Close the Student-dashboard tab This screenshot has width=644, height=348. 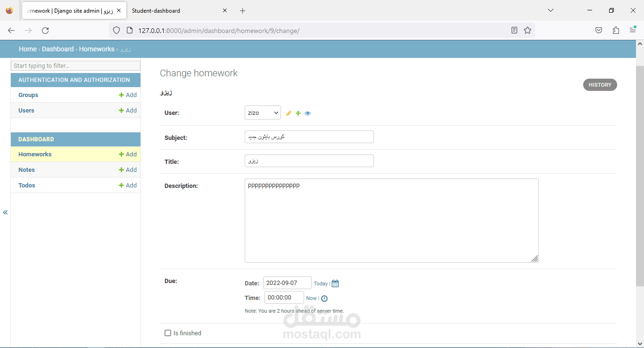pos(225,10)
